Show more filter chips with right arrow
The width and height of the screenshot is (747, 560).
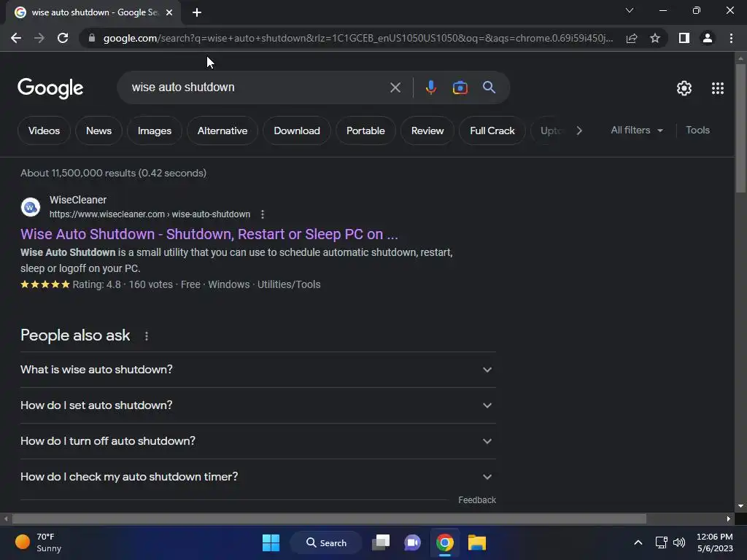578,131
